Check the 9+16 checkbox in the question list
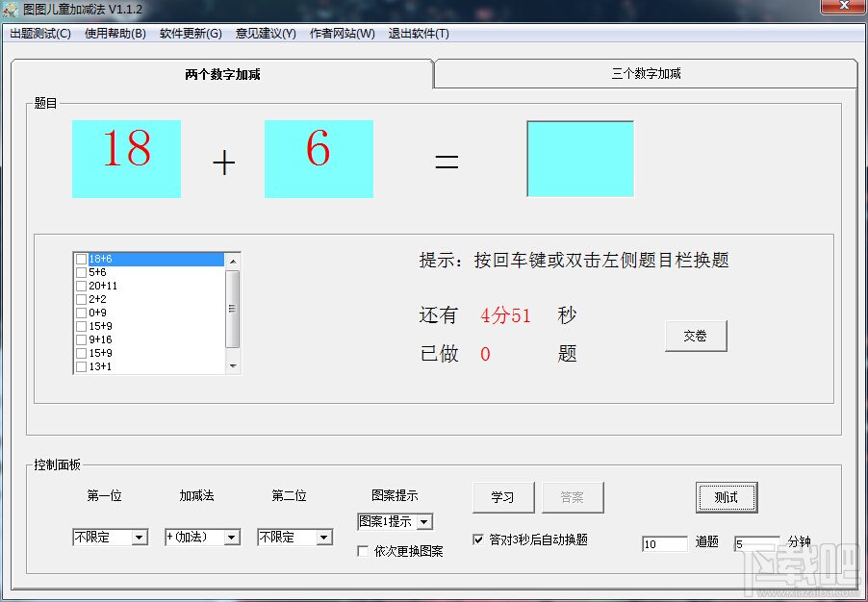 [x=82, y=339]
